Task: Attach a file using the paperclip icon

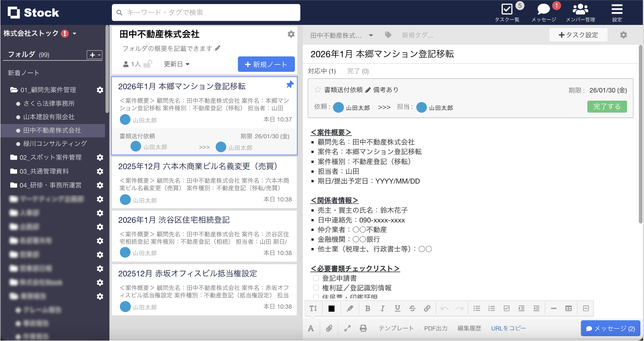Action: 329,328
